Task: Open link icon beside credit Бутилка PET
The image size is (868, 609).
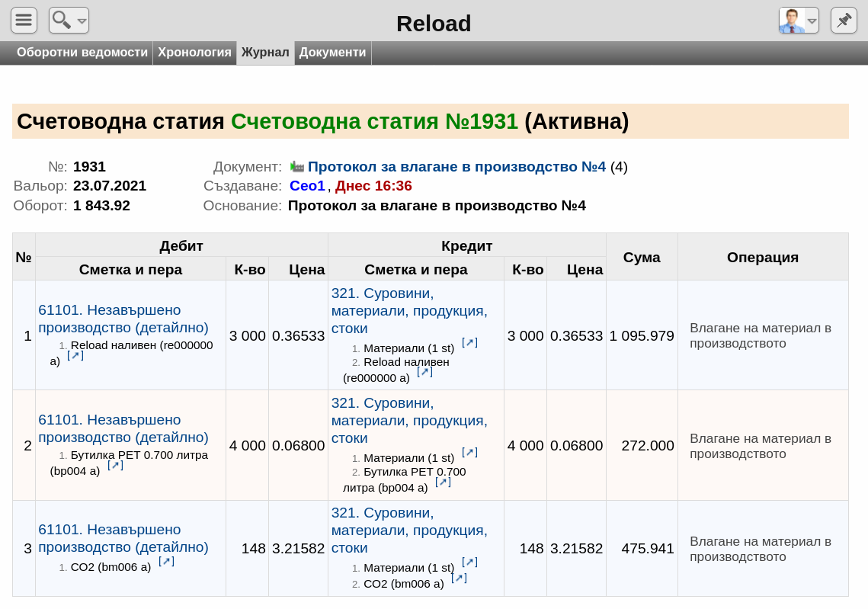Action: click(x=443, y=482)
